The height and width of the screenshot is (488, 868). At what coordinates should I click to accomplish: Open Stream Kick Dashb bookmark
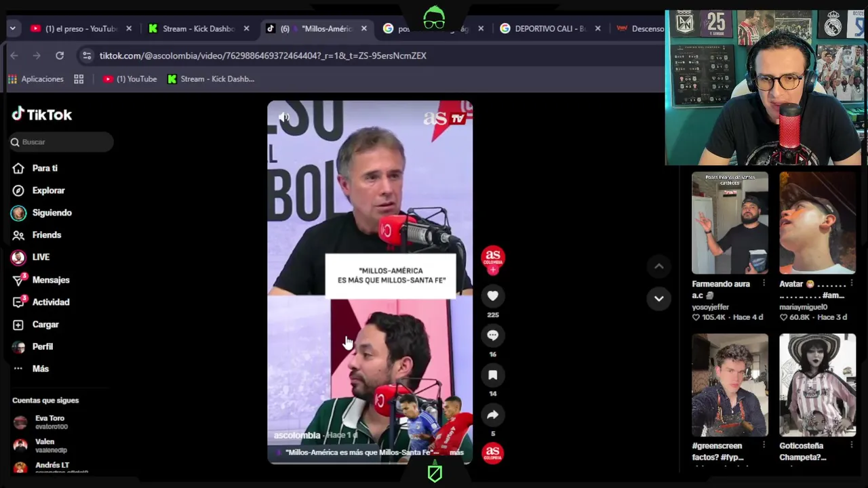click(211, 79)
